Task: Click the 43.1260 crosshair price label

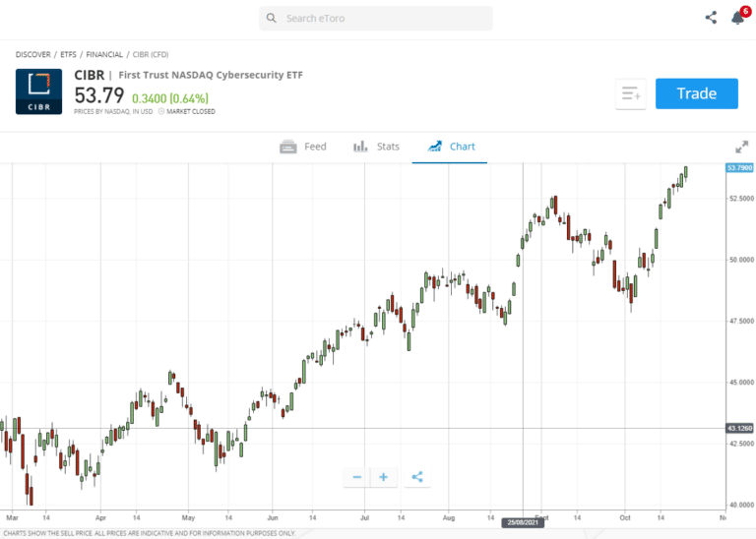Action: click(739, 428)
